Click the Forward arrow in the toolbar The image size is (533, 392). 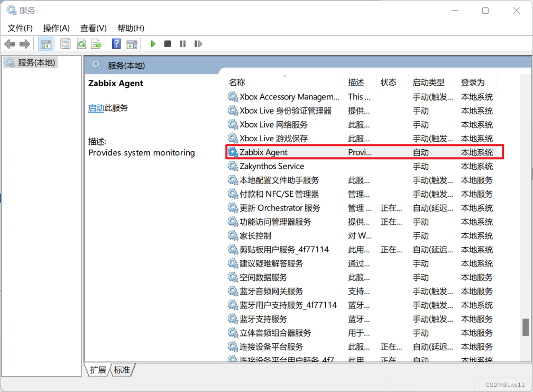[x=25, y=44]
